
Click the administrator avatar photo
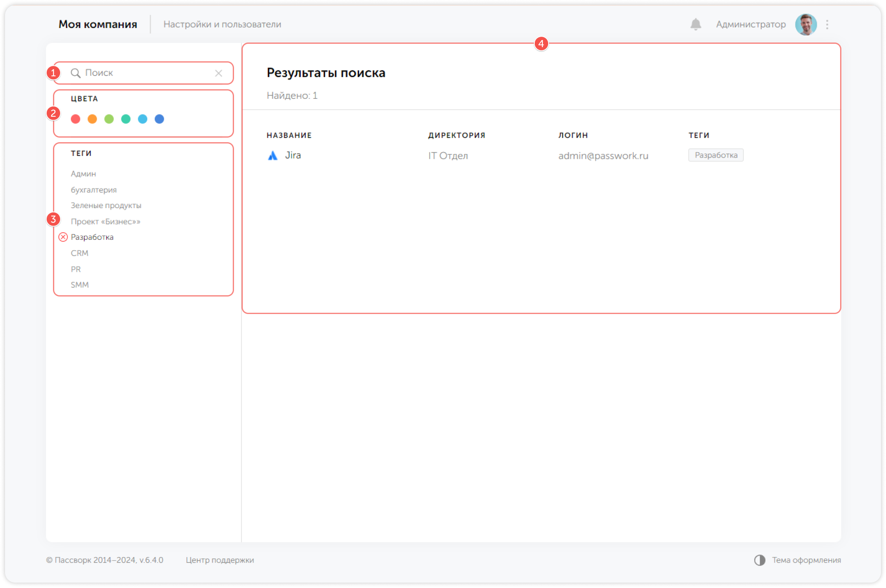805,24
